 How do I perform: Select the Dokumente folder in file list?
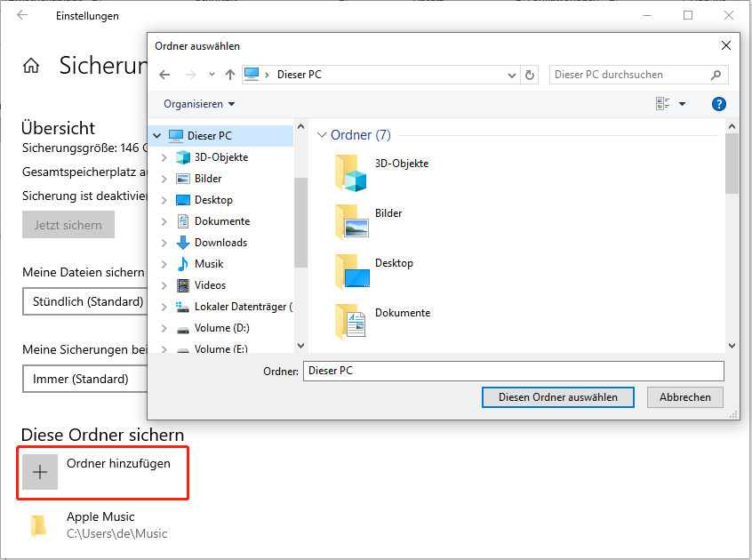point(382,321)
